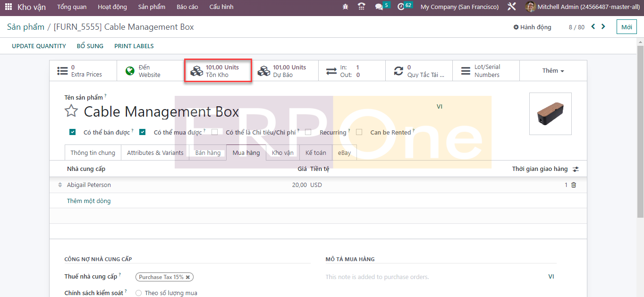Image resolution: width=644 pixels, height=297 pixels.
Task: Delete the Abigail Peterson vendor row
Action: (574, 185)
